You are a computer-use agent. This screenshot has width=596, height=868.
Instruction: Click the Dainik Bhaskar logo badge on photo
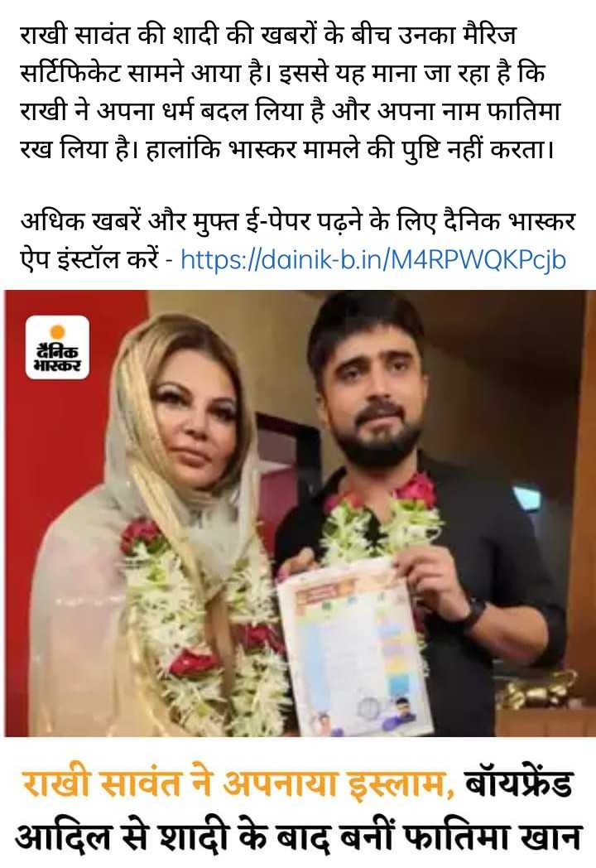[x=57, y=347]
